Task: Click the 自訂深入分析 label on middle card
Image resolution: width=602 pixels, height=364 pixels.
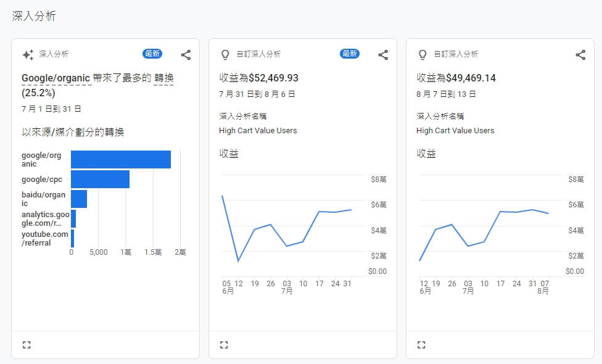Action: (x=258, y=54)
